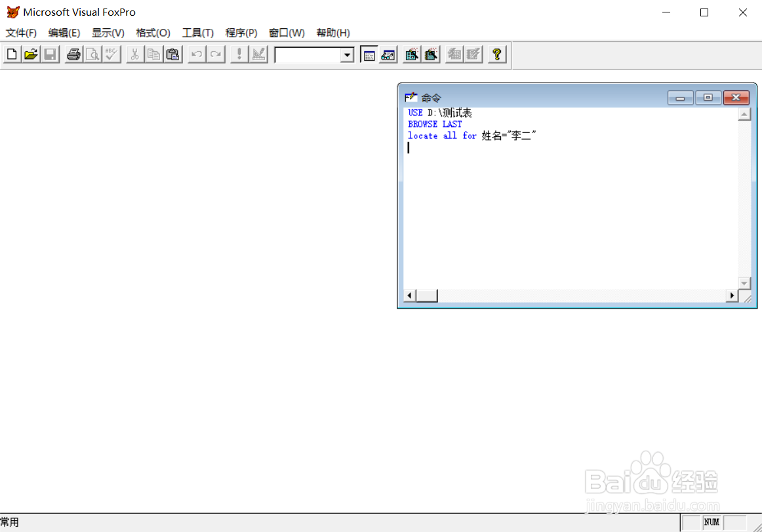762x532 pixels.
Task: Click the Cut scissors icon
Action: [x=135, y=54]
